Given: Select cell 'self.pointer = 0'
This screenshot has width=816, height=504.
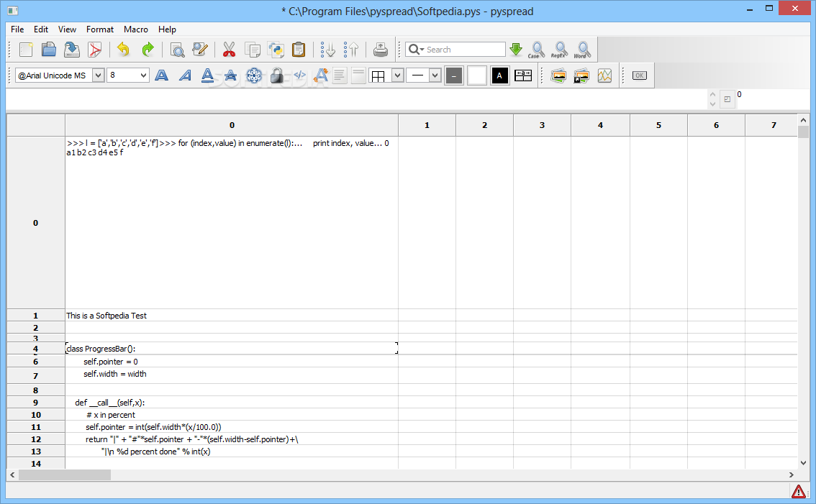Looking at the screenshot, I should coord(232,362).
